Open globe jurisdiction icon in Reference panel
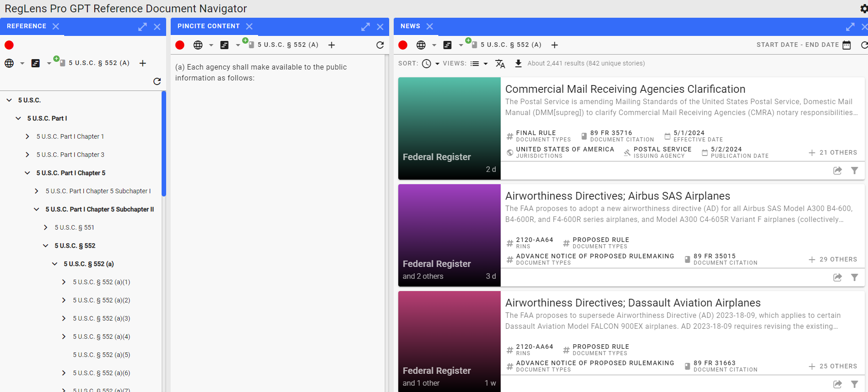Image resolution: width=868 pixels, height=392 pixels. point(9,63)
